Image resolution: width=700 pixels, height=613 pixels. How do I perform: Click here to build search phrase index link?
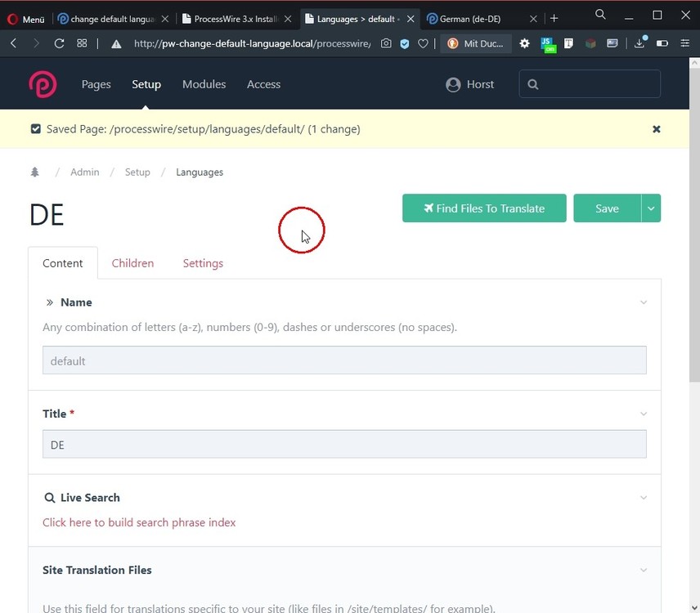pyautogui.click(x=139, y=522)
